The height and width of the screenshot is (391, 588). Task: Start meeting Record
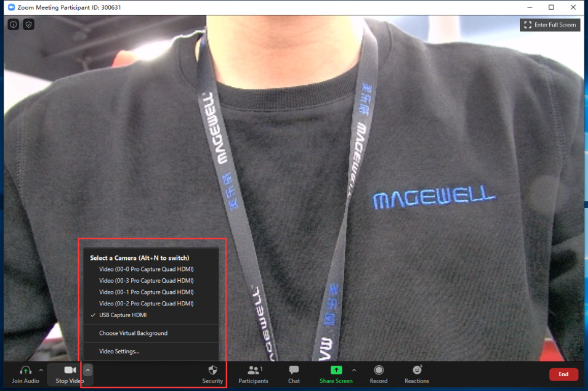[x=379, y=374]
